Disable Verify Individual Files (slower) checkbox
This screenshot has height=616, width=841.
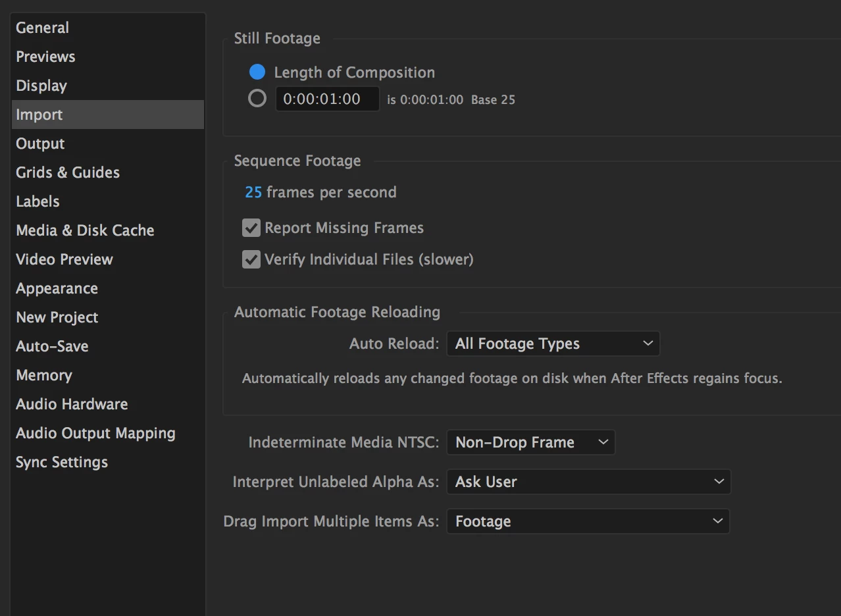251,259
